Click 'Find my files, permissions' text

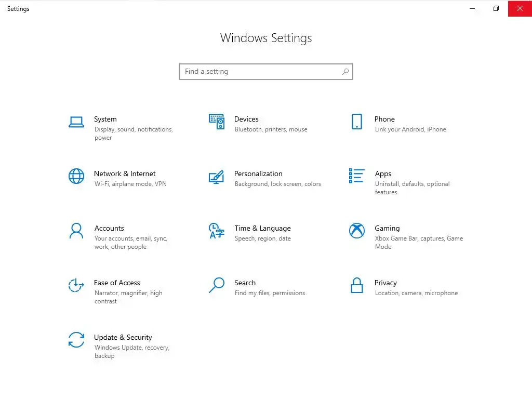pyautogui.click(x=270, y=293)
